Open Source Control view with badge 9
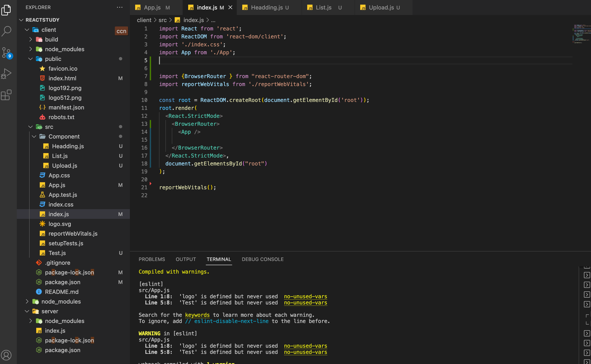Viewport: 591px width, 364px height. (6, 52)
